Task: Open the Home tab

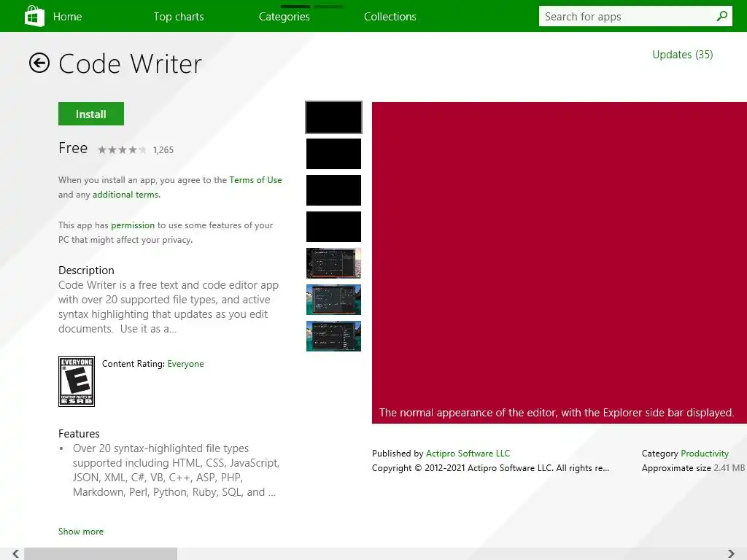Action: [67, 17]
